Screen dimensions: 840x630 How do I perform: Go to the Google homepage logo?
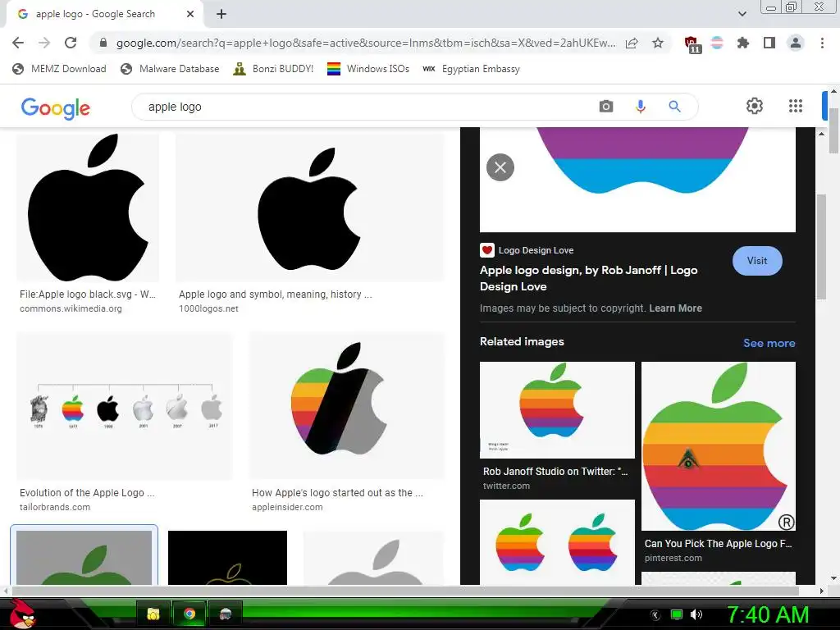pos(56,107)
